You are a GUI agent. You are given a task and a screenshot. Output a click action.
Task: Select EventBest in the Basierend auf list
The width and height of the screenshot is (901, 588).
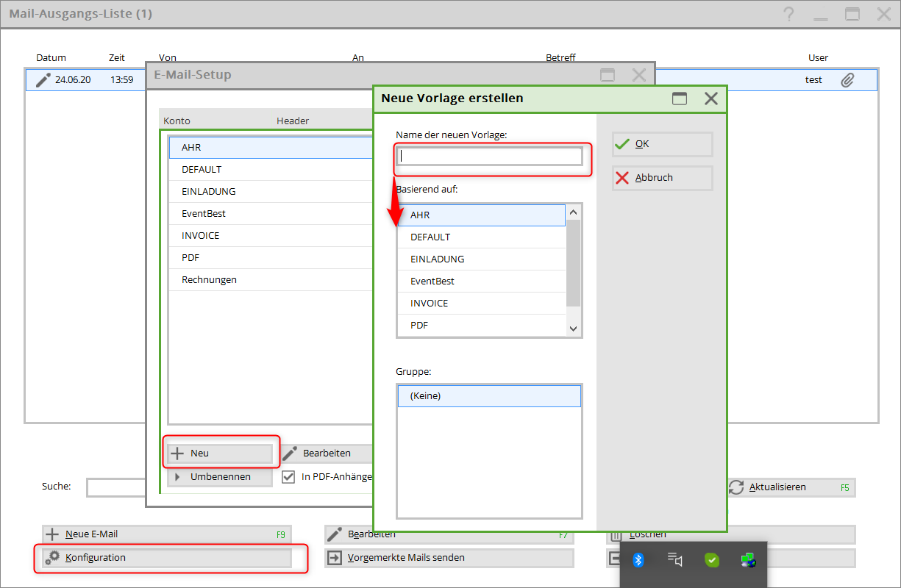pyautogui.click(x=482, y=282)
